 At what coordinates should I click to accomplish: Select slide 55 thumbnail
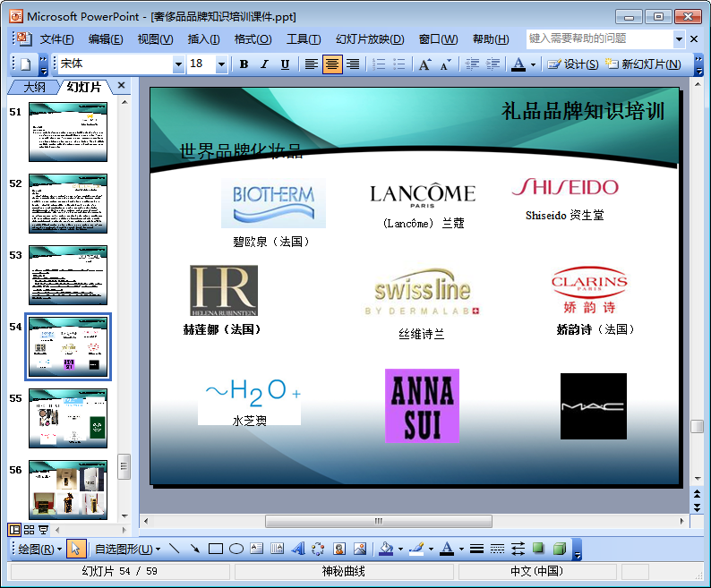click(68, 419)
